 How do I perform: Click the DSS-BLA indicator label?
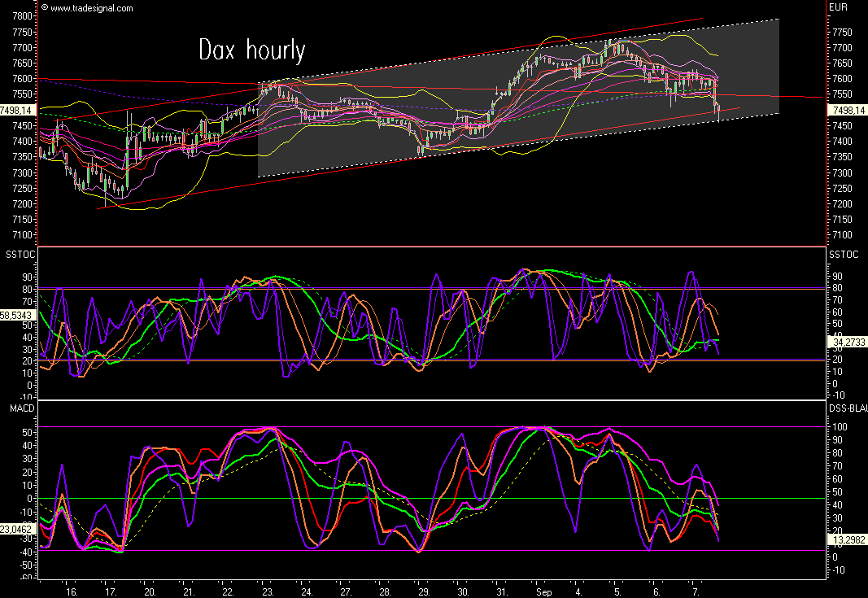point(846,407)
